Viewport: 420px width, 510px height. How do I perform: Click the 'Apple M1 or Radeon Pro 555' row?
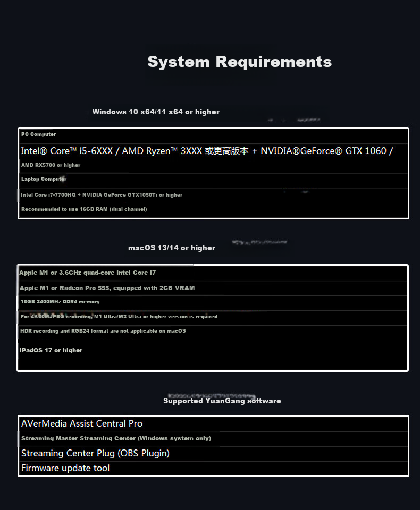pyautogui.click(x=107, y=288)
